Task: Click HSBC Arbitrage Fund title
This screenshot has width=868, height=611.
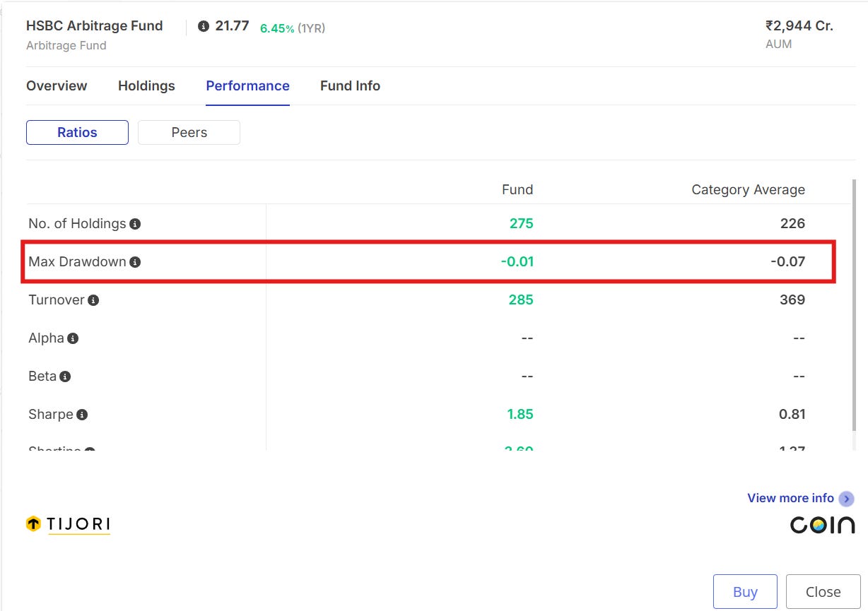Action: coord(95,26)
